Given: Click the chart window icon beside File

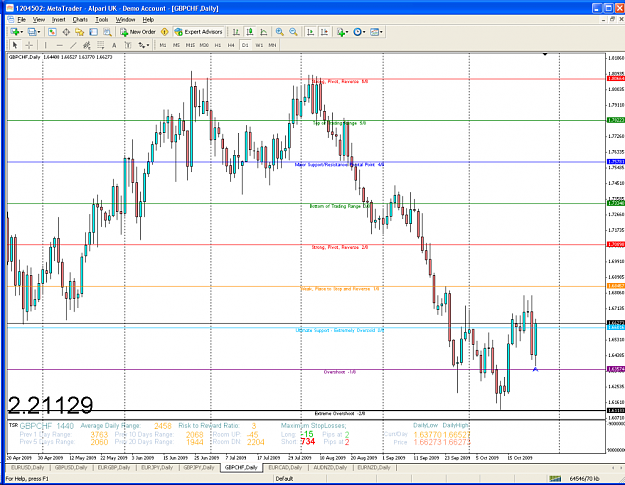Looking at the screenshot, I should point(10,20).
